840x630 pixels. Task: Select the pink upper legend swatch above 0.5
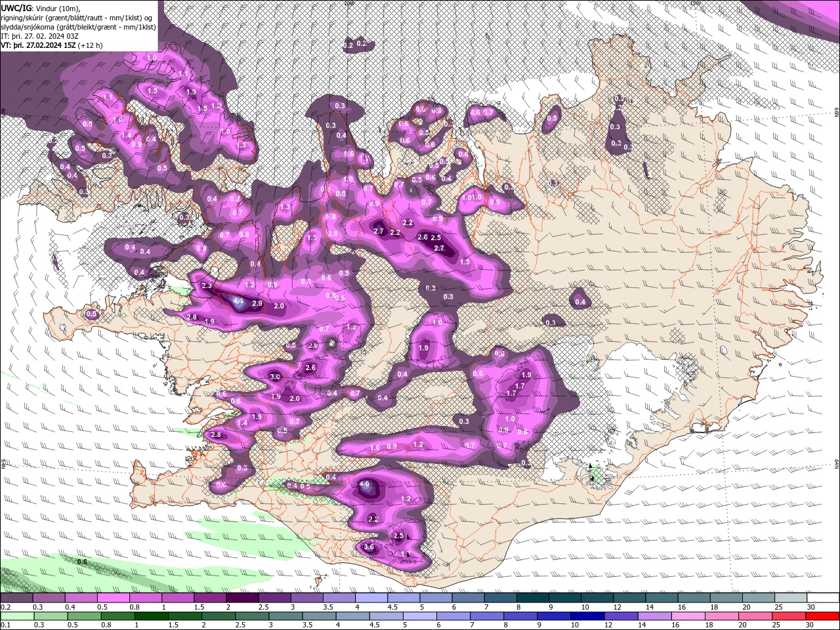click(113, 598)
